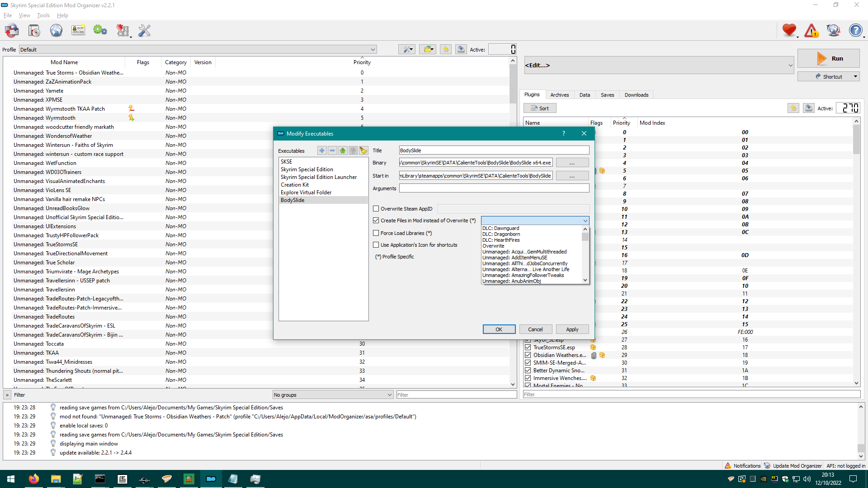
Task: Open the folder shortcuts dropdown button
Action: point(427,49)
